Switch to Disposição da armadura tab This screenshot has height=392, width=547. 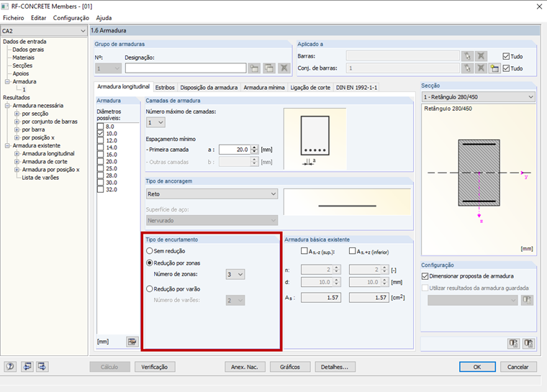pyautogui.click(x=209, y=88)
